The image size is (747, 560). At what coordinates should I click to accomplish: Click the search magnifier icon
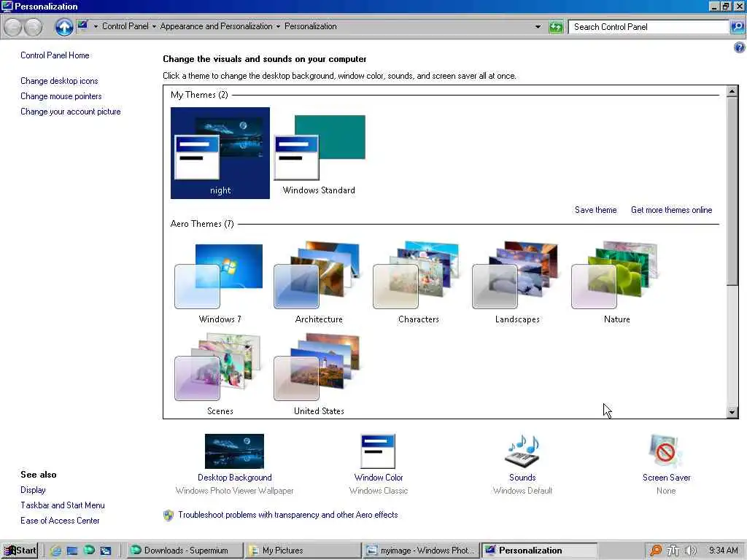(738, 27)
